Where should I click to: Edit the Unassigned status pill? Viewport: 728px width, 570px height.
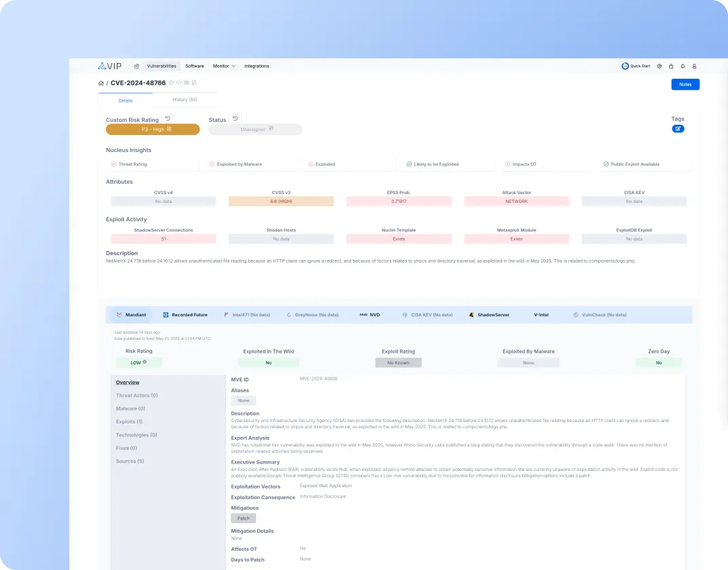pos(255,130)
